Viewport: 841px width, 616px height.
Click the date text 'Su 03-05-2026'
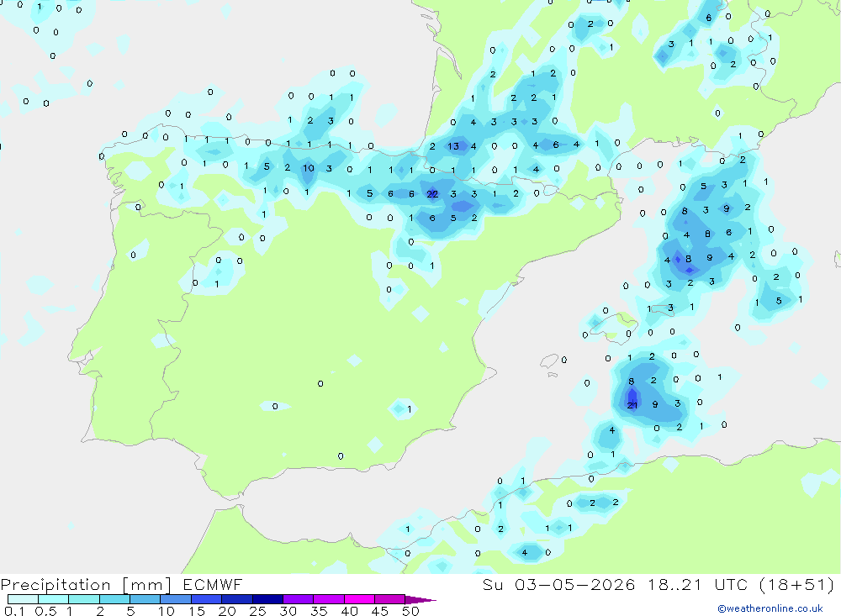click(x=559, y=584)
